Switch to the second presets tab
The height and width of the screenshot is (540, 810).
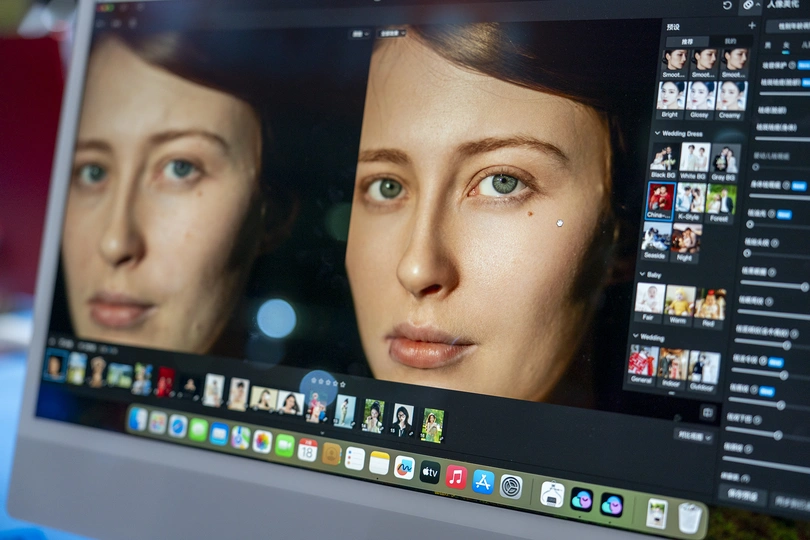tap(730, 41)
